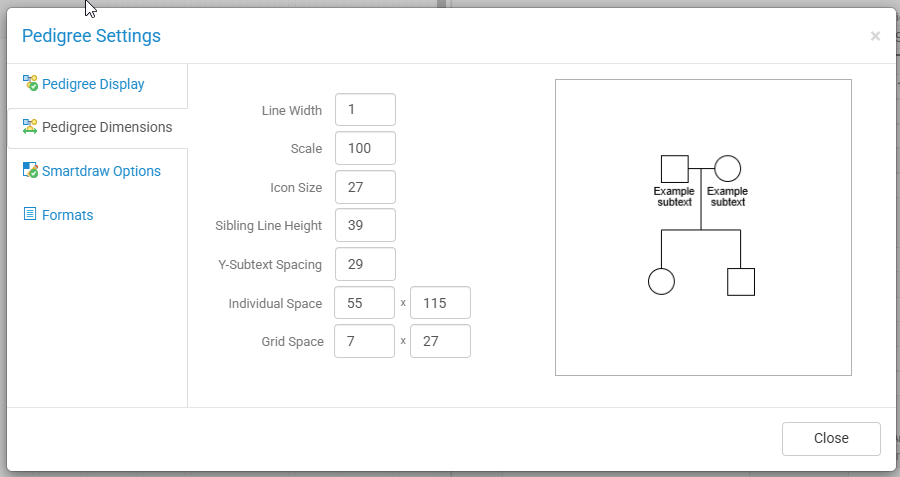Click the top square male symbol in preview
Viewport: 900px width, 477px height.
[x=675, y=169]
